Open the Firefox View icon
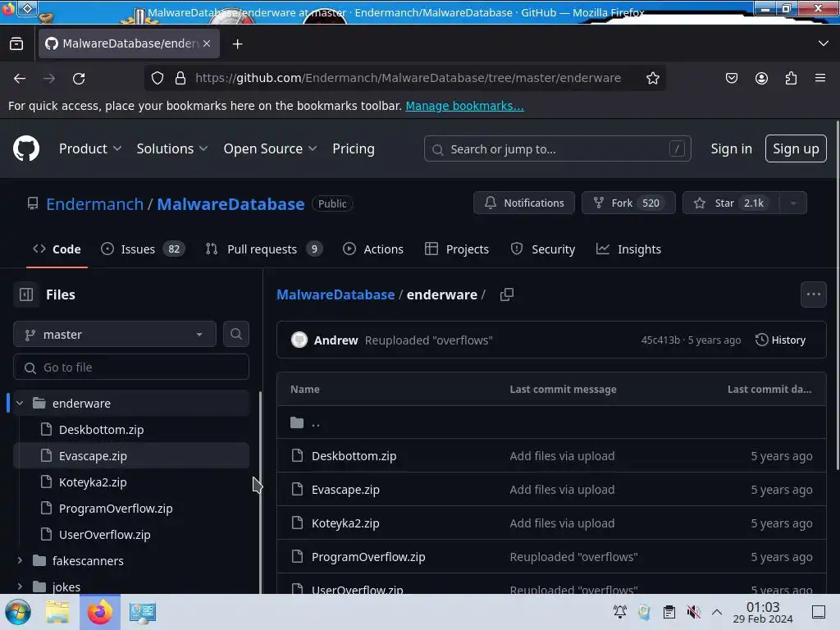 point(16,44)
